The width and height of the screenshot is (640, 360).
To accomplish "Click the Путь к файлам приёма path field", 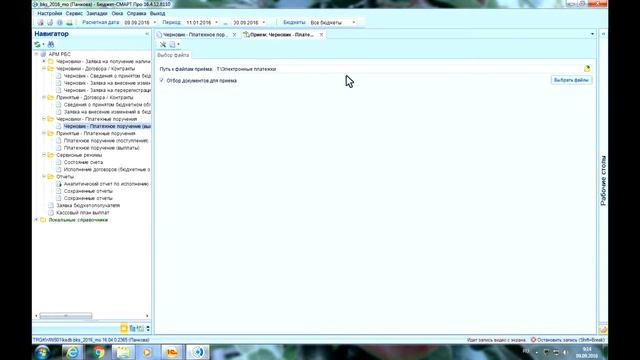I will pos(398,69).
